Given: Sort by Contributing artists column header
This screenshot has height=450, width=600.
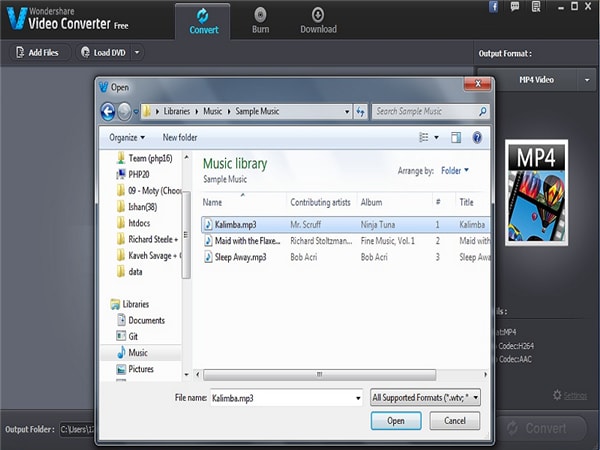Looking at the screenshot, I should click(x=320, y=202).
